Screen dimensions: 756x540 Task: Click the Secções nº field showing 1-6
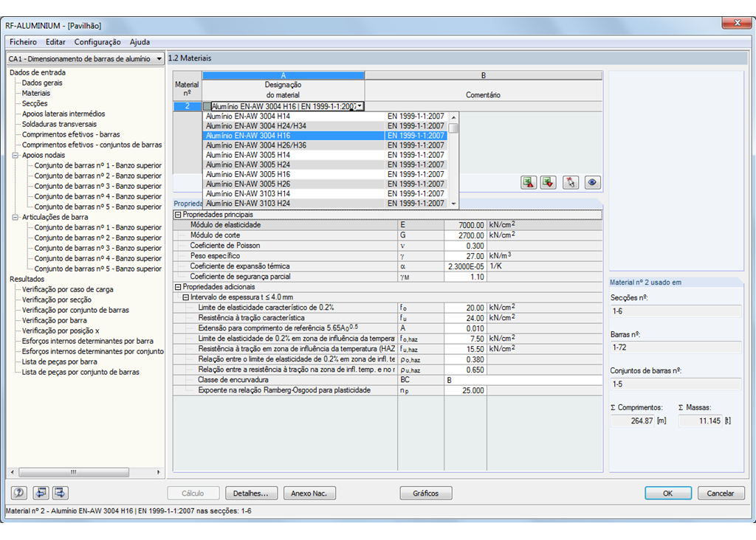tap(676, 311)
